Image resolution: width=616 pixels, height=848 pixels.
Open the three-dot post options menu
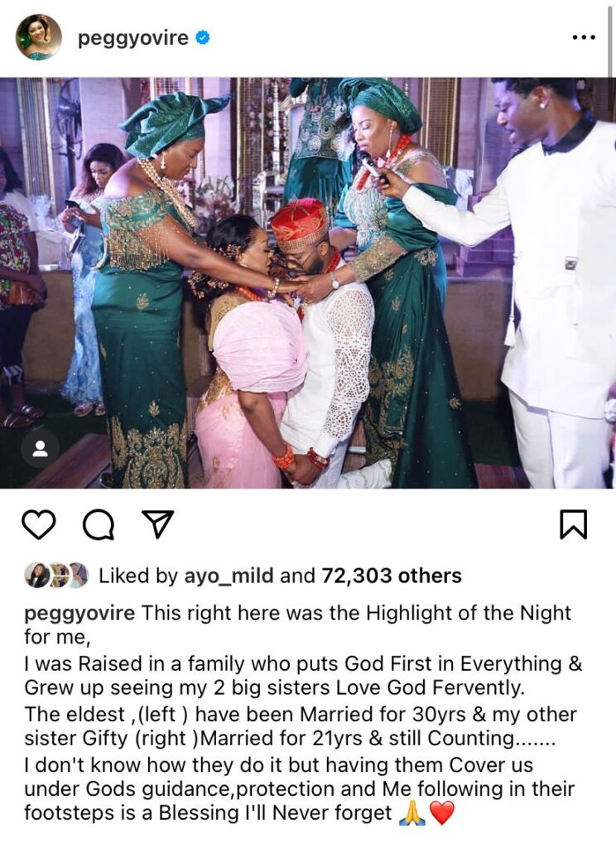584,38
